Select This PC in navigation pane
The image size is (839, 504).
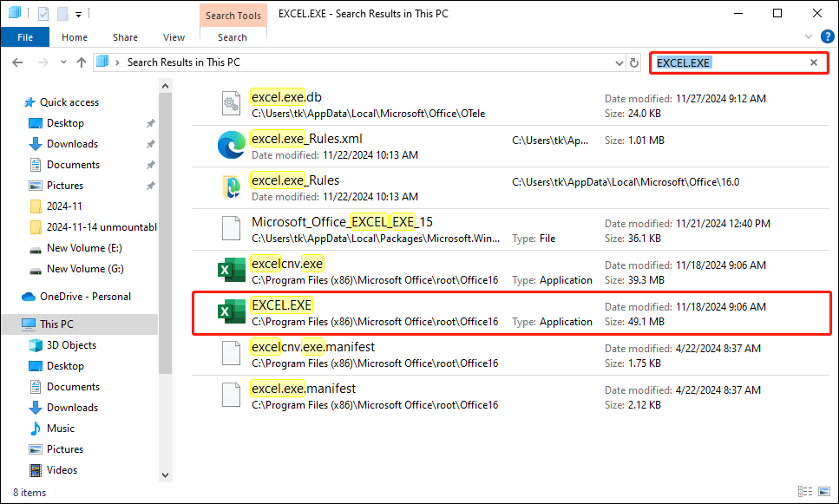[56, 324]
